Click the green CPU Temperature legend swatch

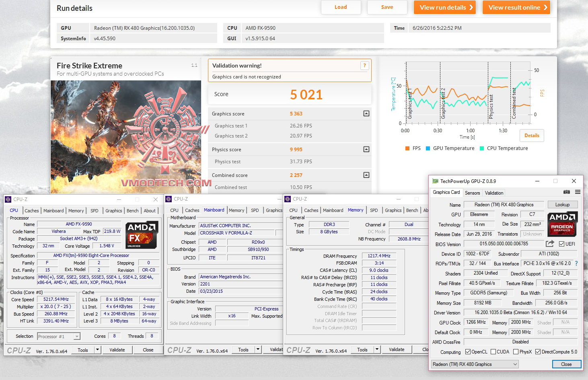pos(482,148)
